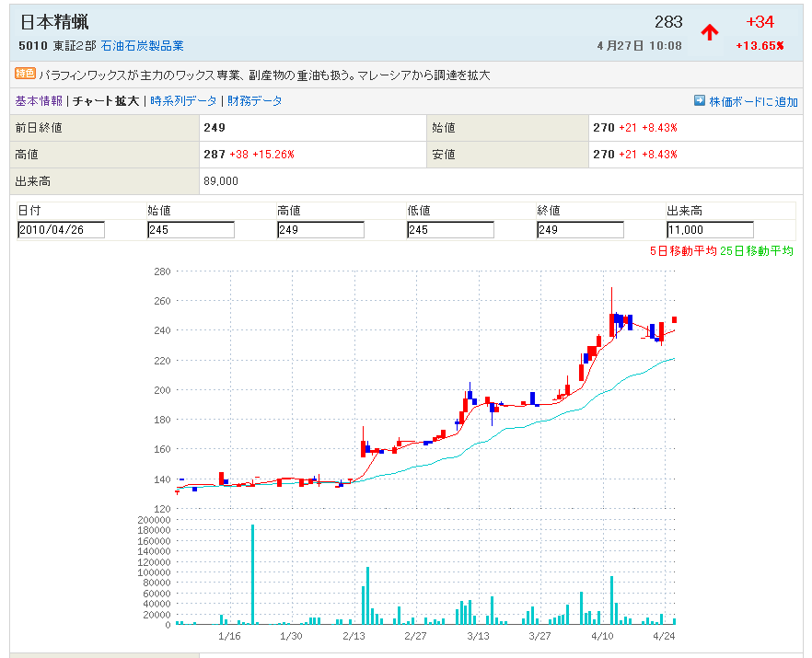
Task: Select the 低値 input field
Action: 450,230
